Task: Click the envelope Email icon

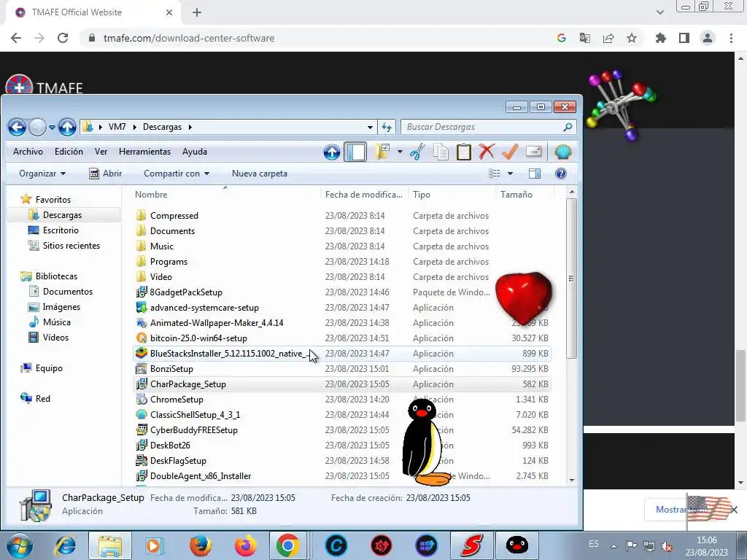Action: tap(533, 152)
